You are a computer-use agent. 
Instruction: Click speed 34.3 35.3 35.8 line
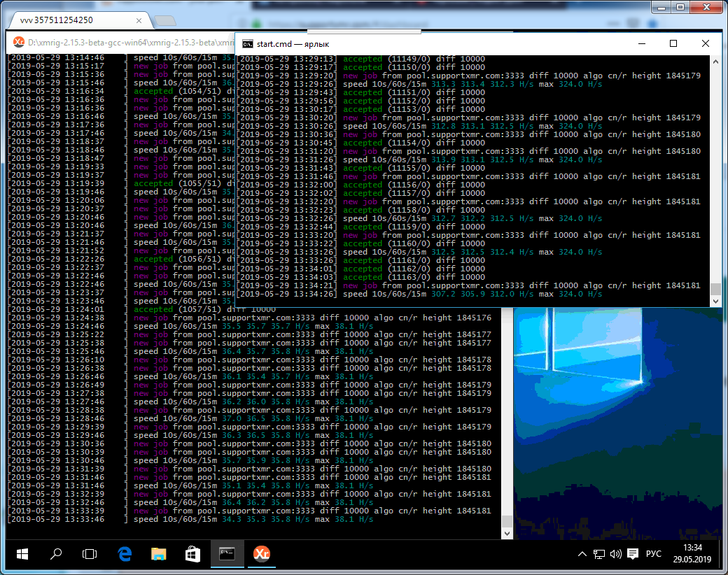(190, 519)
